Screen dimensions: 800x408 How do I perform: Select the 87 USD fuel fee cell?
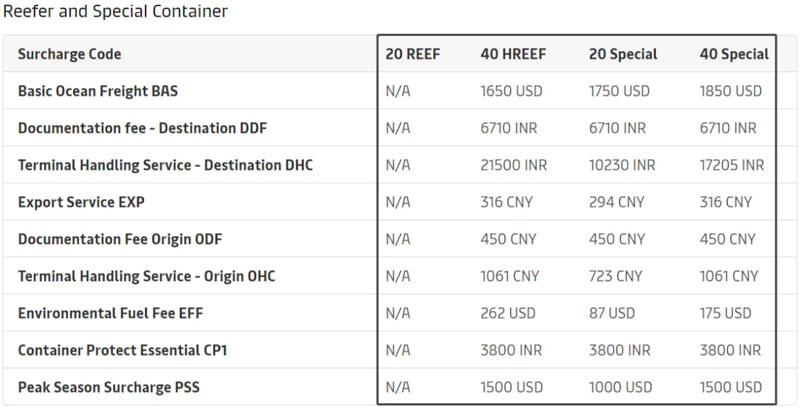pos(612,313)
